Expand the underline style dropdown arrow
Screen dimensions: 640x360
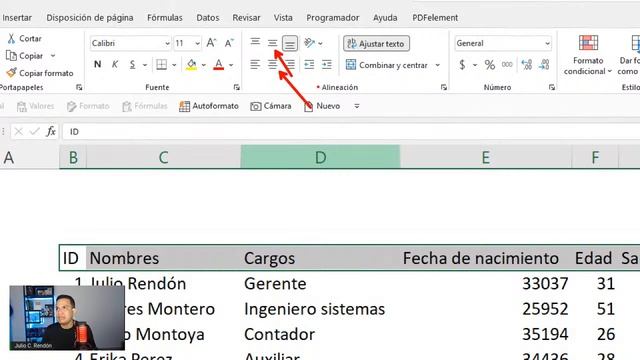(x=144, y=64)
